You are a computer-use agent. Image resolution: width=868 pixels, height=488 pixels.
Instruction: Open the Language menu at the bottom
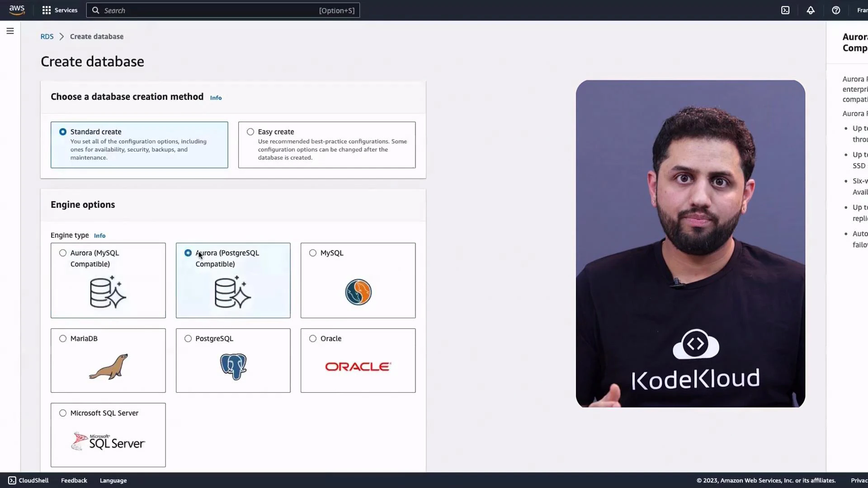pyautogui.click(x=113, y=480)
